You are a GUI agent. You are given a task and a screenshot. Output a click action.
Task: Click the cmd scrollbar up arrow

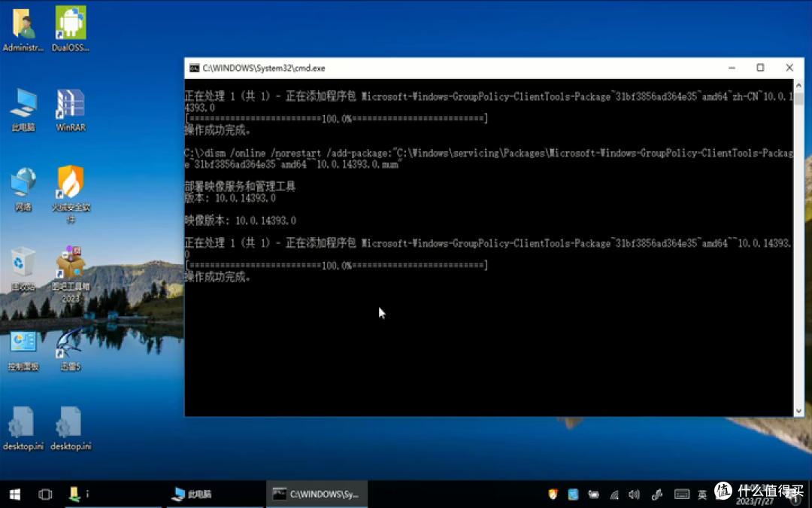click(798, 85)
